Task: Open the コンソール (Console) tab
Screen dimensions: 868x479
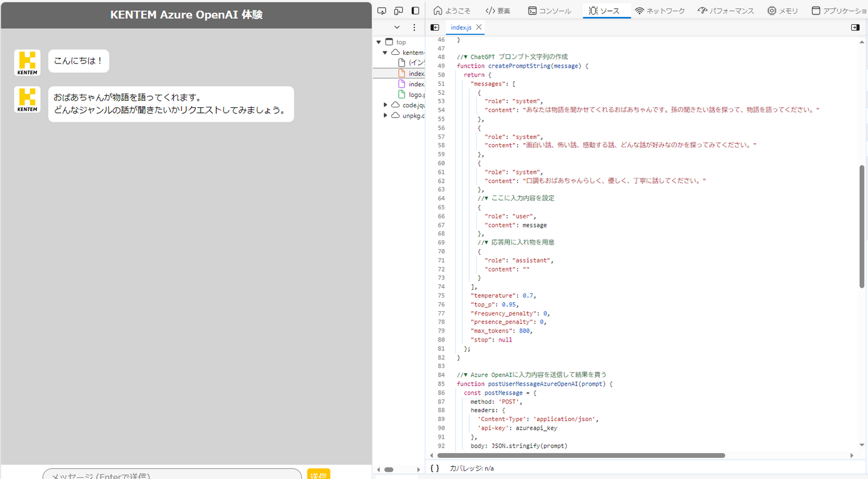Action: (x=549, y=11)
